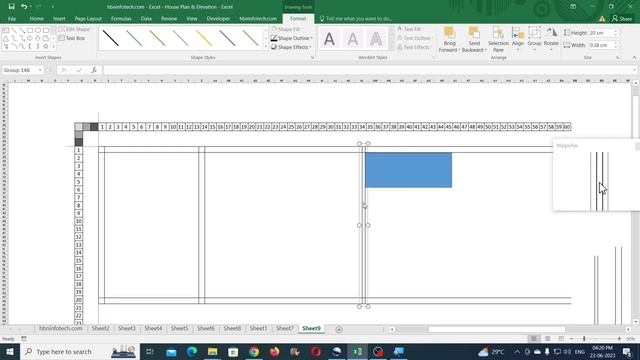This screenshot has height=360, width=640.
Task: Switch to the Formulas tab
Action: tap(121, 19)
